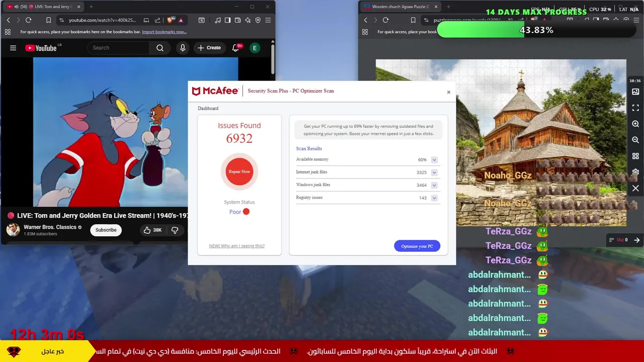Open the music note playlist icon
This screenshot has height=362, width=644.
coord(218,20)
